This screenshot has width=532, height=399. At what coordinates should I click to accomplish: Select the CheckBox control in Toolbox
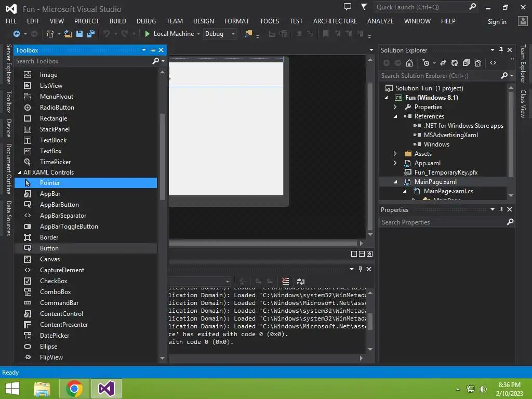point(86,281)
